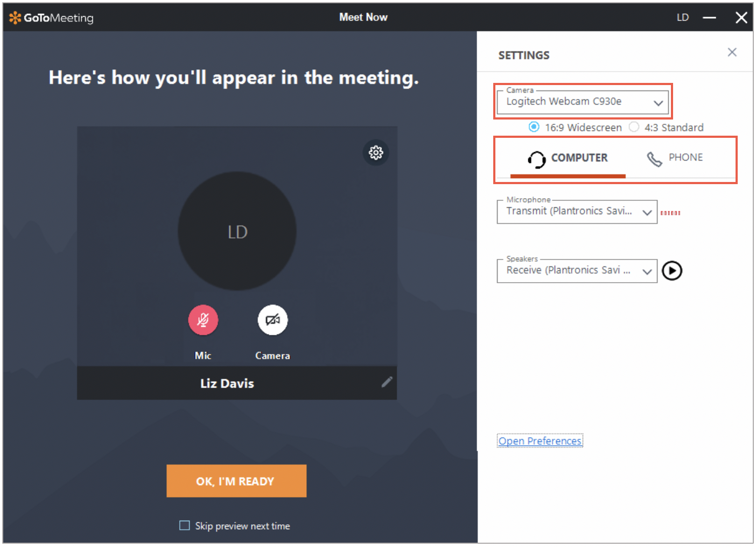The height and width of the screenshot is (547, 756).
Task: Close the Settings panel
Action: pyautogui.click(x=732, y=52)
